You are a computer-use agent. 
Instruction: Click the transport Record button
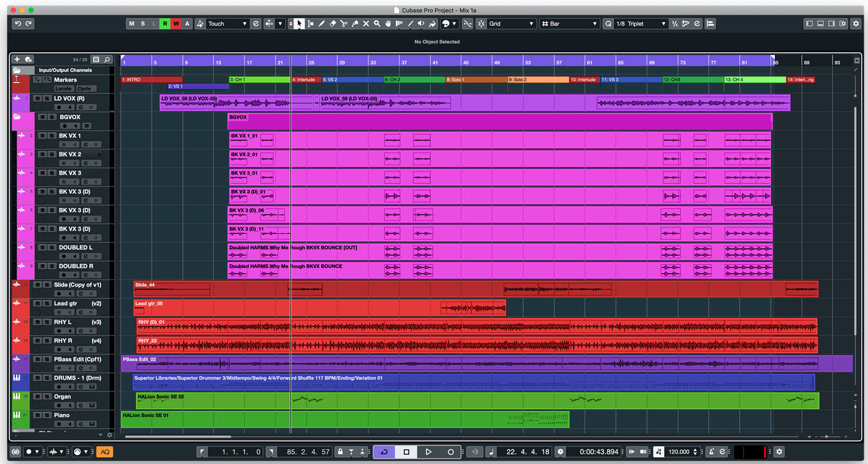tap(451, 452)
